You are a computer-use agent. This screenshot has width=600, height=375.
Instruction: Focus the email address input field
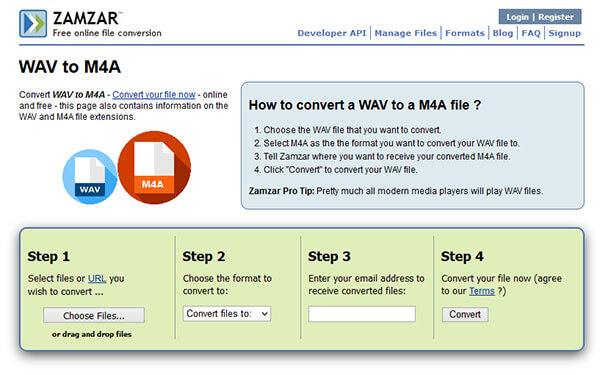(362, 314)
